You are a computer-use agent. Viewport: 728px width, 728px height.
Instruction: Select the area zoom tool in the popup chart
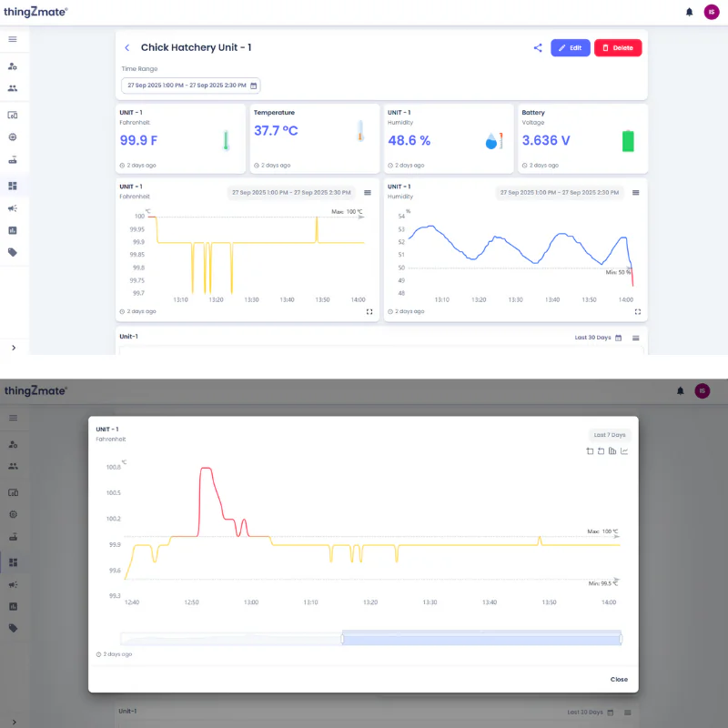[x=590, y=451]
